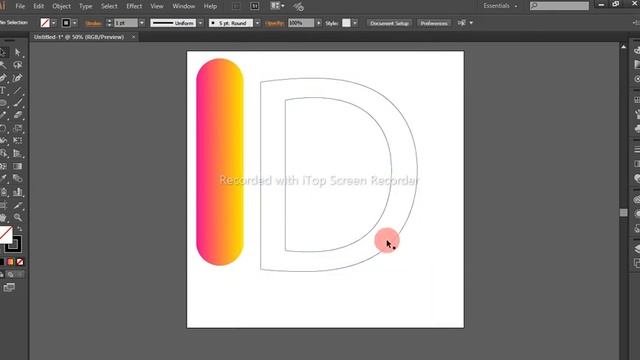This screenshot has width=640, height=360.
Task: Click the stroke weight input field
Action: (126, 23)
